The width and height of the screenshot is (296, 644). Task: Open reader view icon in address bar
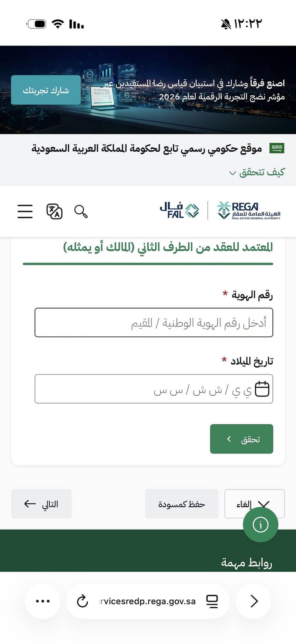click(212, 601)
